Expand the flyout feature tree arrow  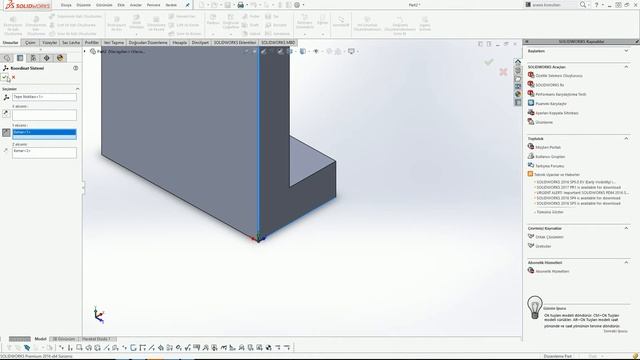85,51
